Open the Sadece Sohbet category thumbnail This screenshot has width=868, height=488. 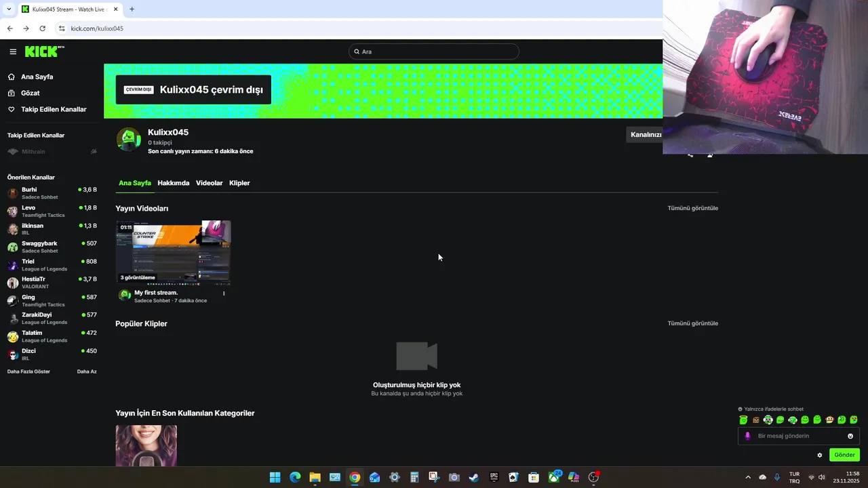(146, 446)
